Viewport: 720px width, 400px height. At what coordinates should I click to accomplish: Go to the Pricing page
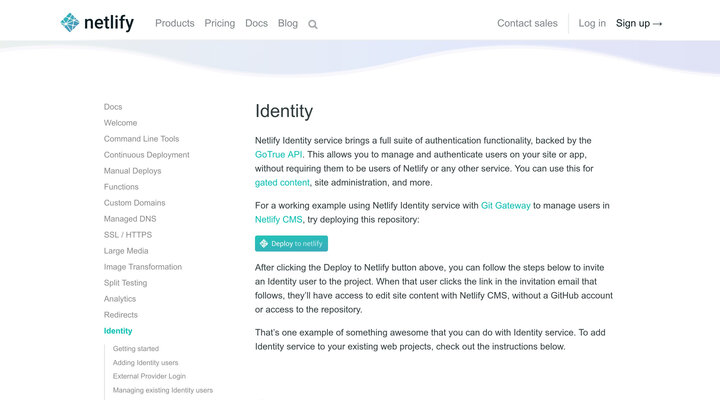point(219,23)
